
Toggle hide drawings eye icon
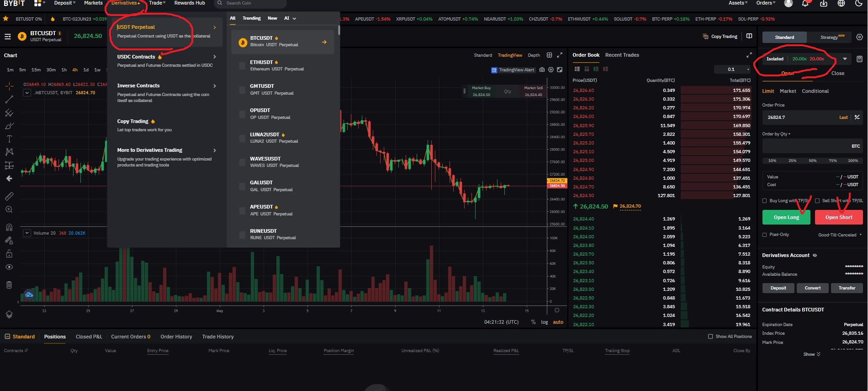pyautogui.click(x=9, y=267)
